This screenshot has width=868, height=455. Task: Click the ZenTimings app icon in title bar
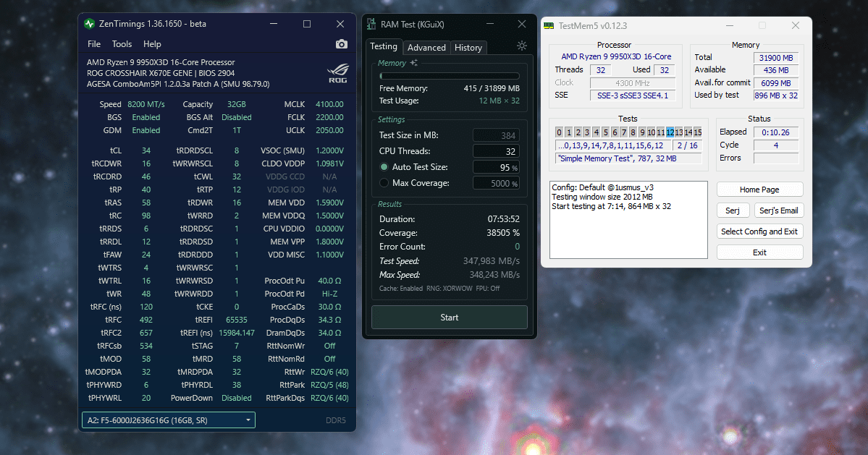click(89, 24)
